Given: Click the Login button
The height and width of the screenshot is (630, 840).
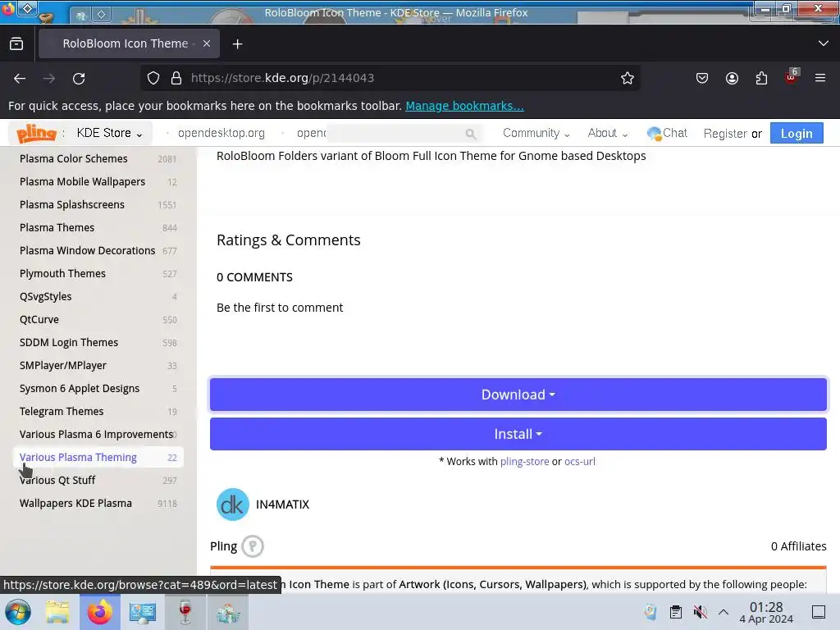Looking at the screenshot, I should 797,134.
